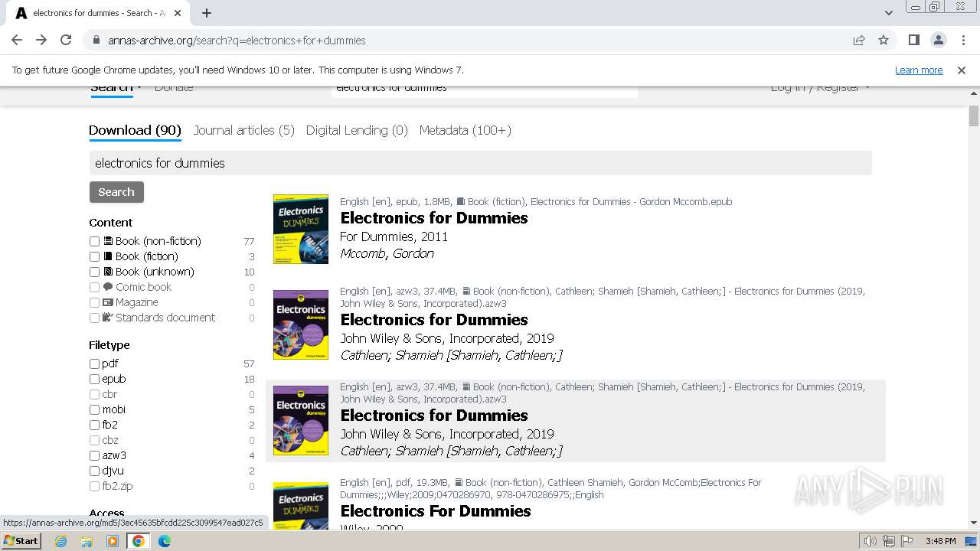Tick the cbr filetype checkbox
The width and height of the screenshot is (980, 551).
click(94, 394)
